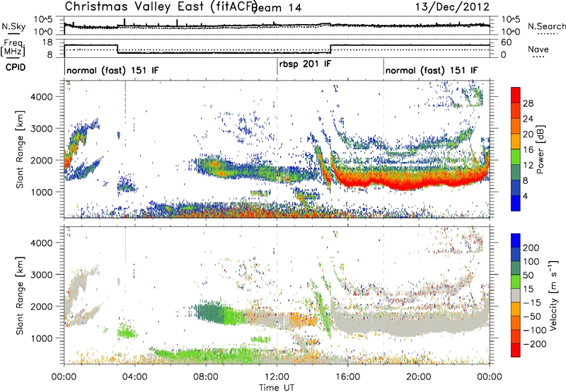Screen dimensions: 566x392
Task: Click the 'Beam 14' label
Action: pyautogui.click(x=277, y=8)
